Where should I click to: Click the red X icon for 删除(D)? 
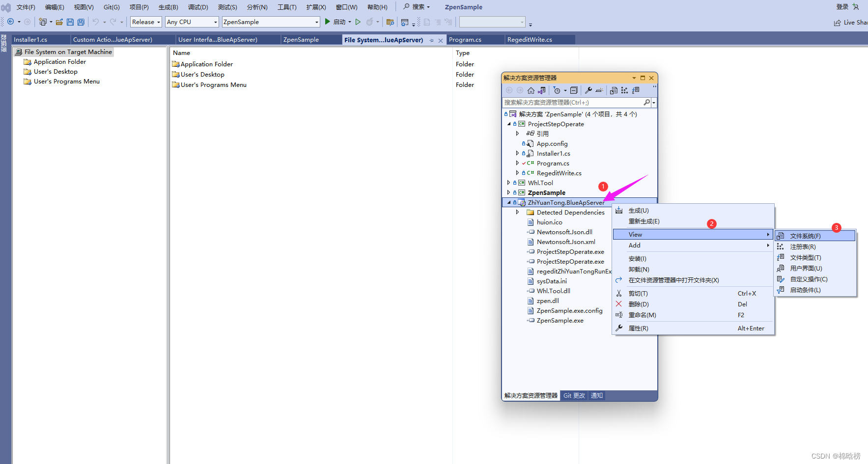click(x=619, y=304)
